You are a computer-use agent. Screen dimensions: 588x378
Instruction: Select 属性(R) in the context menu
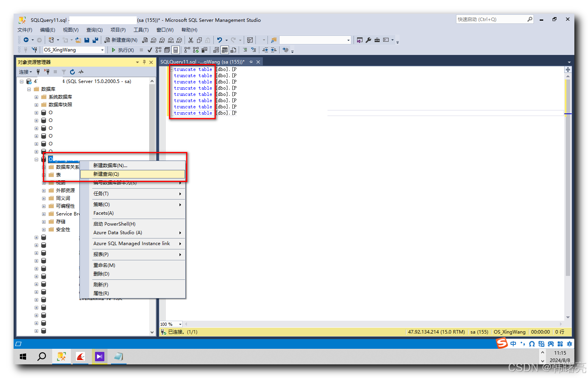(x=132, y=293)
